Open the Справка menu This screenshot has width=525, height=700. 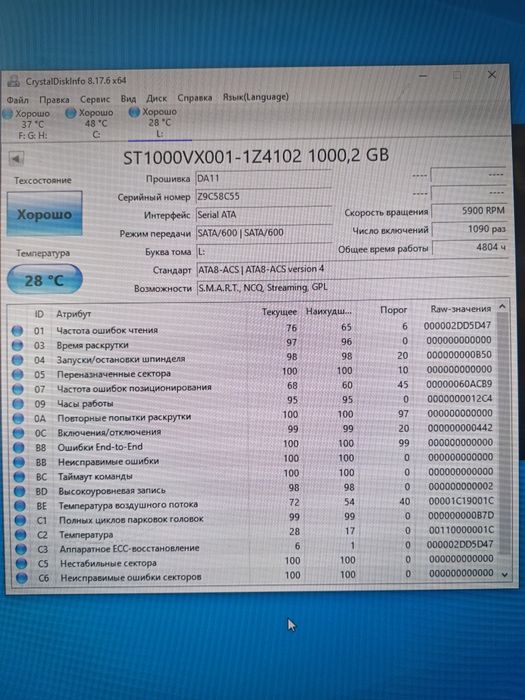[195, 97]
